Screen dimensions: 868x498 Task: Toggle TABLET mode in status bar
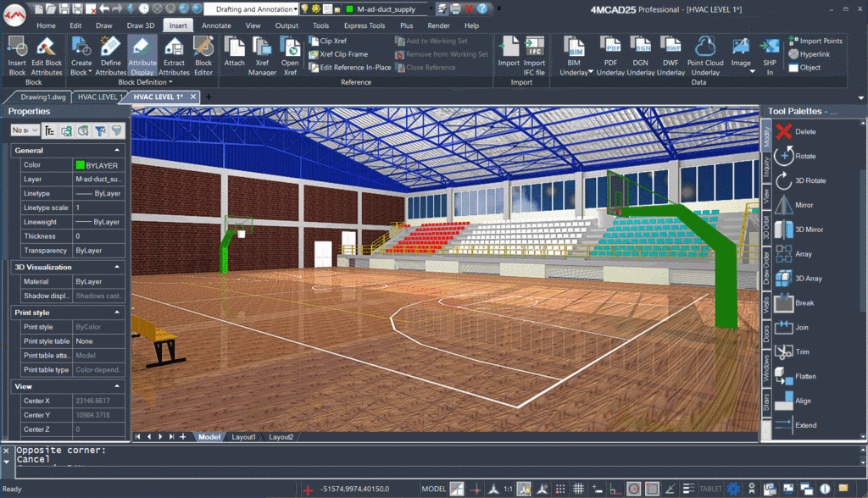click(709, 489)
